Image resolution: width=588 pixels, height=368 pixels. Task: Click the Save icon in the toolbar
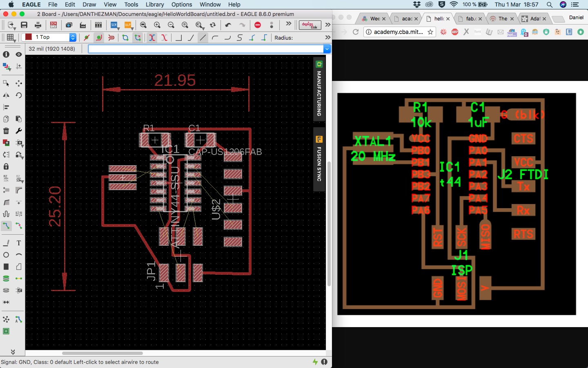[24, 25]
